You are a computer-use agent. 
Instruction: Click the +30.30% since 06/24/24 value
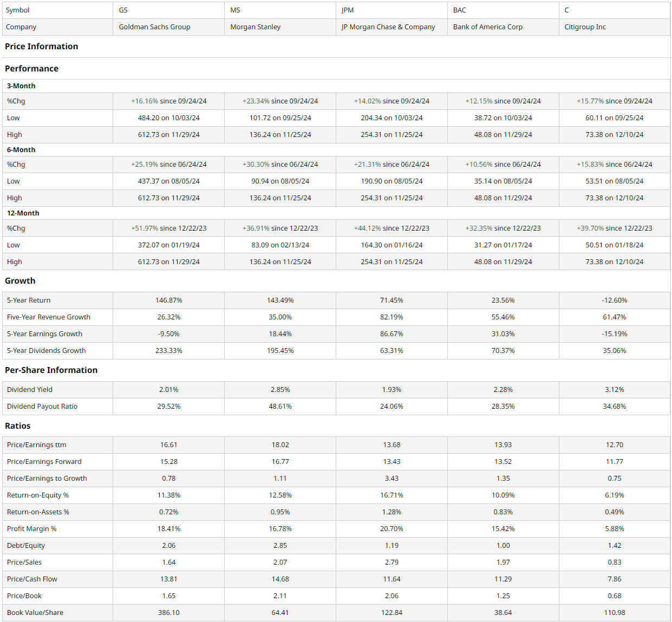coord(280,165)
